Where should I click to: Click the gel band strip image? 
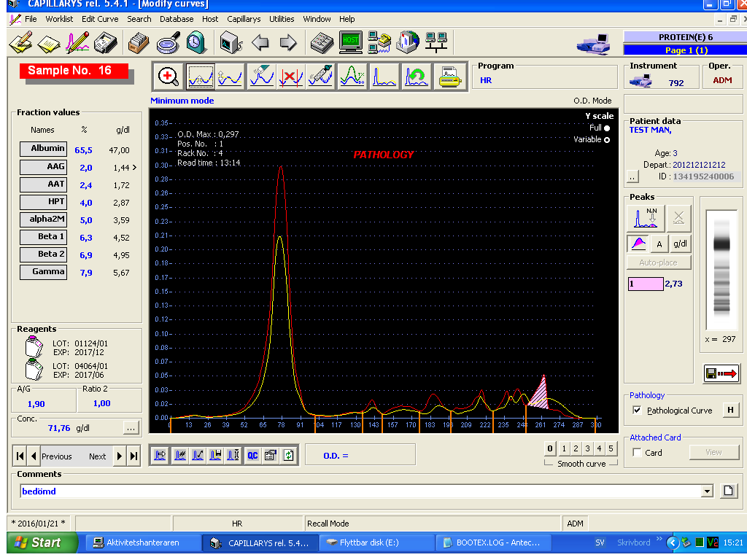click(x=721, y=270)
